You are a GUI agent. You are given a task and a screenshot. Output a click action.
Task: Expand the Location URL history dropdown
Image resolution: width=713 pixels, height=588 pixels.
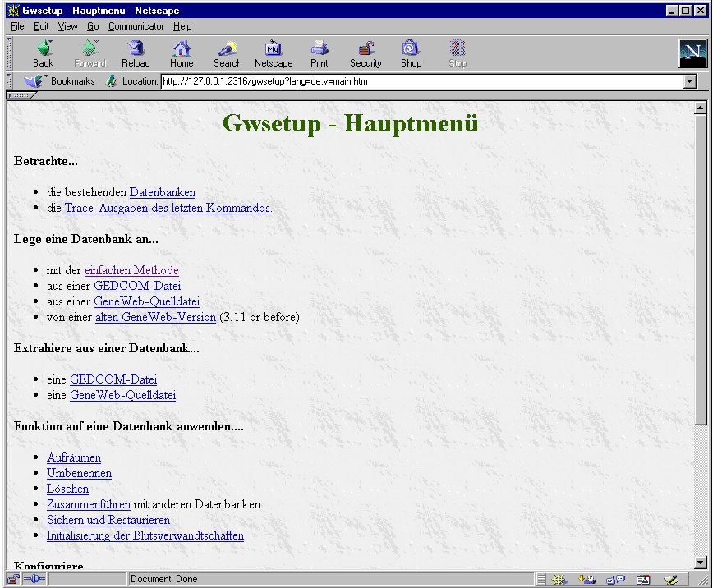coord(690,82)
